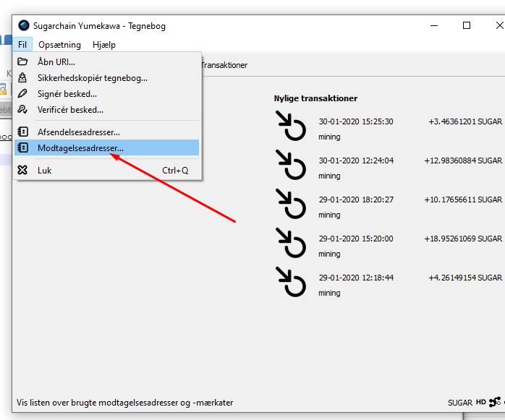505x420 pixels.
Task: Choose Åbn URI... menu entry
Action: pyautogui.click(x=106, y=61)
